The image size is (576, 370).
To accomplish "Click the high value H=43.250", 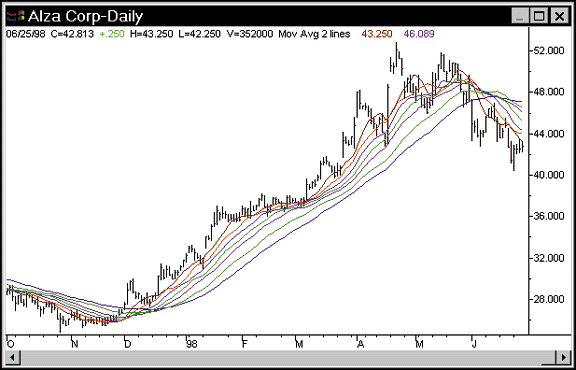I will [151, 34].
